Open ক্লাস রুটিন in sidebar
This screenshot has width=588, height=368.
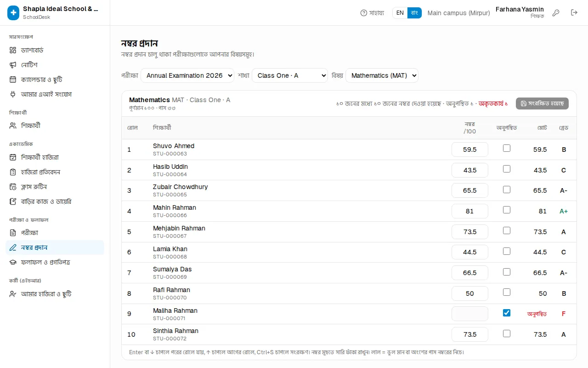(x=55, y=187)
